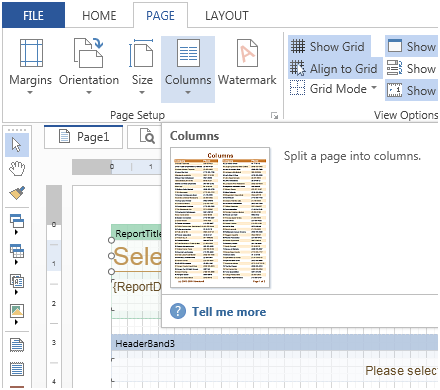
Task: Select the ReportTitle band header
Action: pyautogui.click(x=136, y=233)
